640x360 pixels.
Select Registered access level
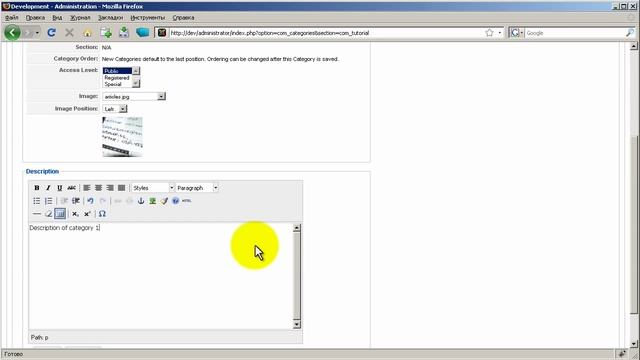tap(118, 78)
